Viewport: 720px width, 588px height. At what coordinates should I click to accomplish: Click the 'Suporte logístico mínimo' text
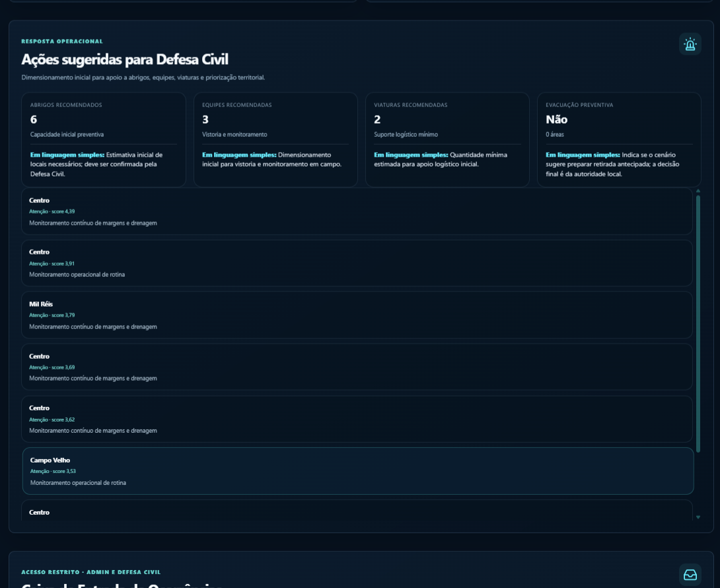click(406, 135)
